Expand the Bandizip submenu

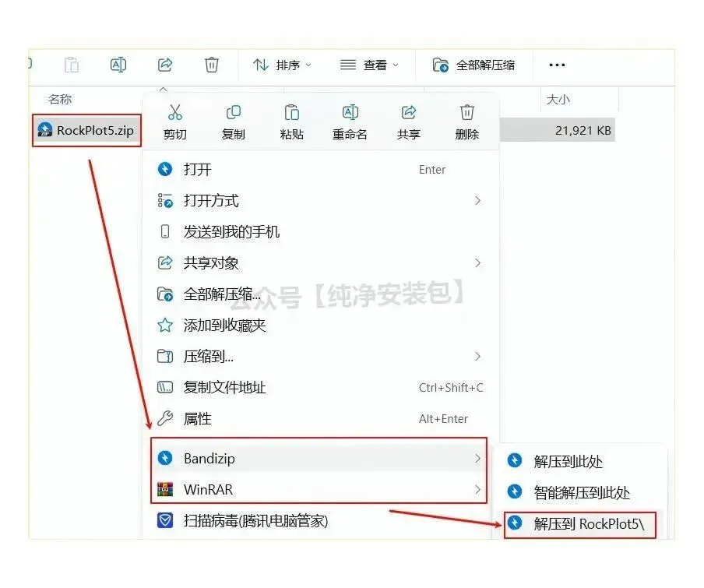319,458
